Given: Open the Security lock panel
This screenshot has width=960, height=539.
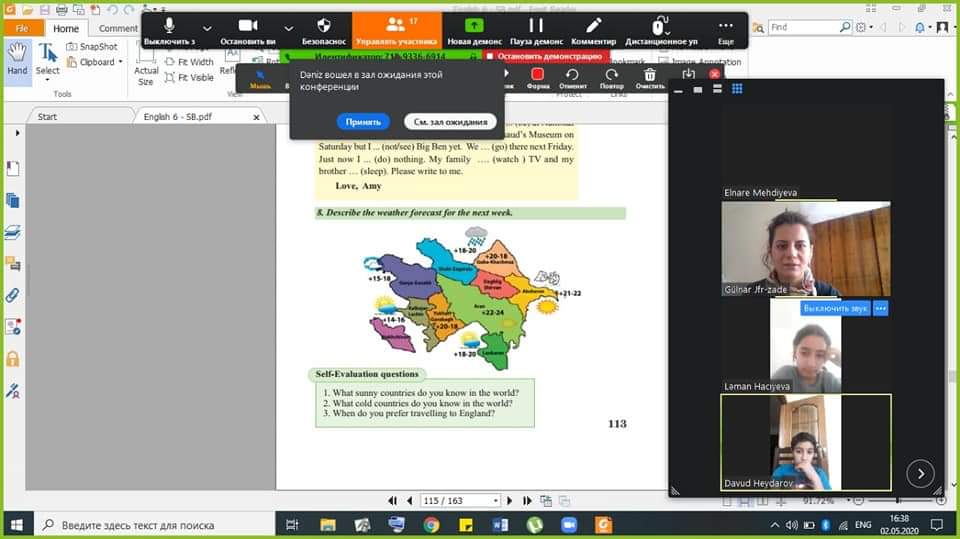Looking at the screenshot, I should tap(13, 359).
